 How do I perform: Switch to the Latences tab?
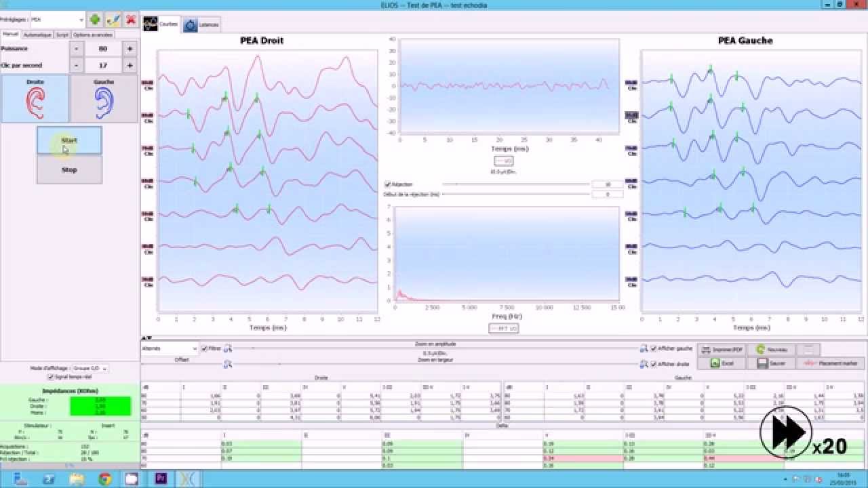click(x=202, y=24)
